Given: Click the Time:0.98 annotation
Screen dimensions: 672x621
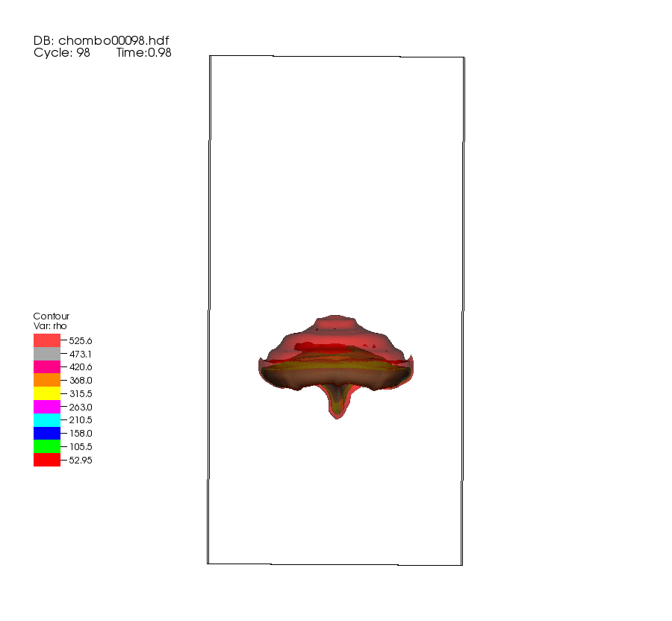Looking at the screenshot, I should [143, 53].
